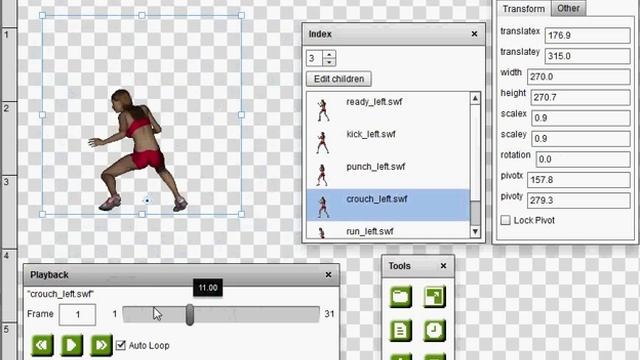The image size is (640, 360).
Task: Click the clock tool icon
Action: pos(434,330)
